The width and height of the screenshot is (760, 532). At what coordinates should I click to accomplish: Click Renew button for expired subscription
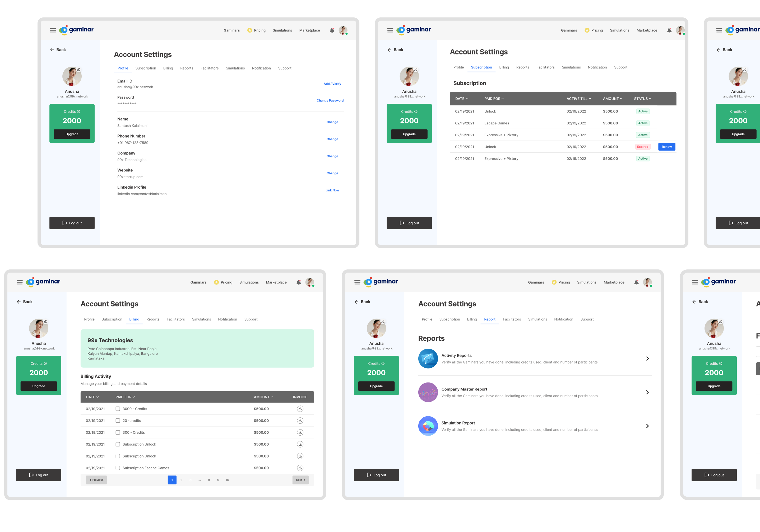(x=666, y=147)
